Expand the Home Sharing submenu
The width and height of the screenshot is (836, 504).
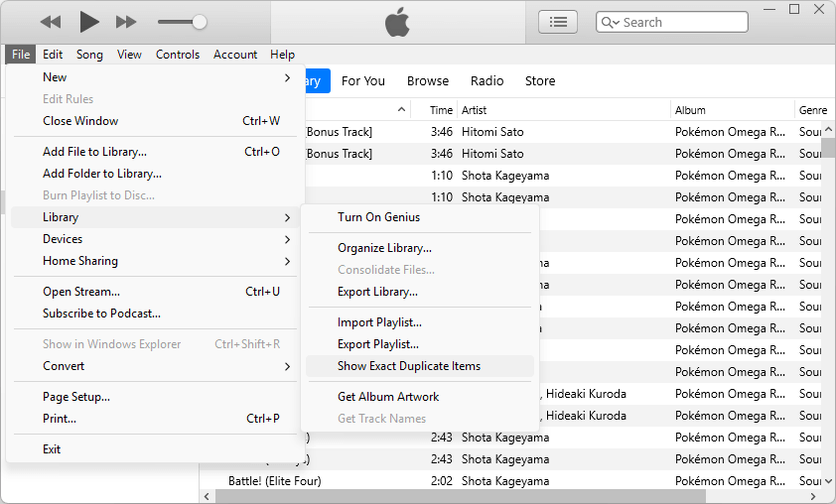click(x=155, y=261)
